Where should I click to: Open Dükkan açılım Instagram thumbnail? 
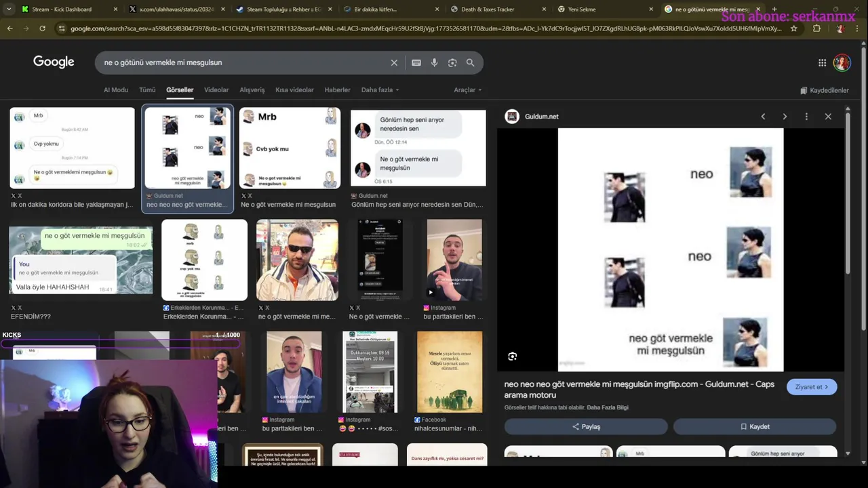pyautogui.click(x=370, y=371)
